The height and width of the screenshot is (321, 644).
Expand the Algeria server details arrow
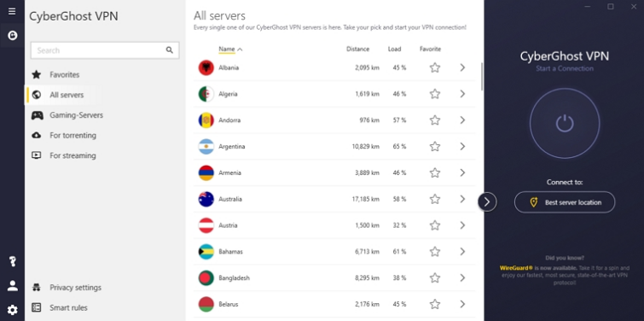pyautogui.click(x=462, y=94)
